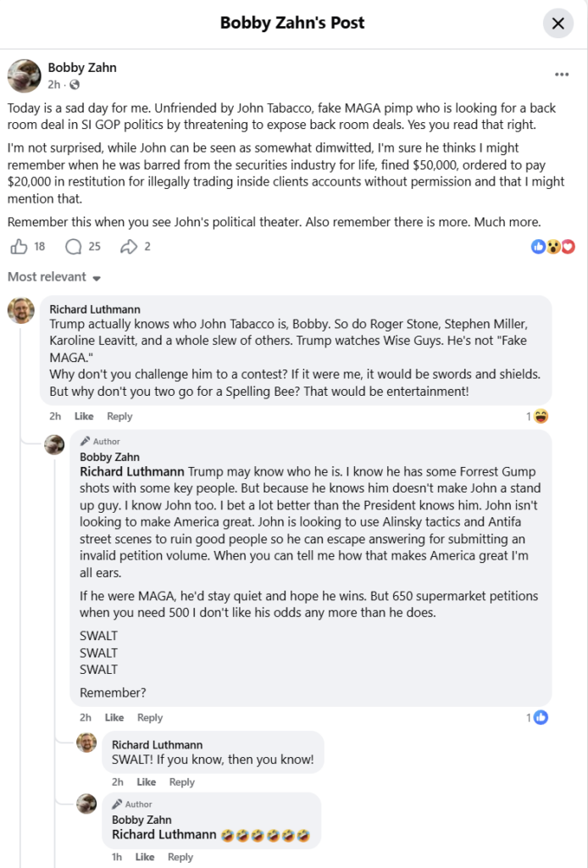This screenshot has height=868, width=588.
Task: Open the Most relevant sorting dropdown
Action: 53,277
